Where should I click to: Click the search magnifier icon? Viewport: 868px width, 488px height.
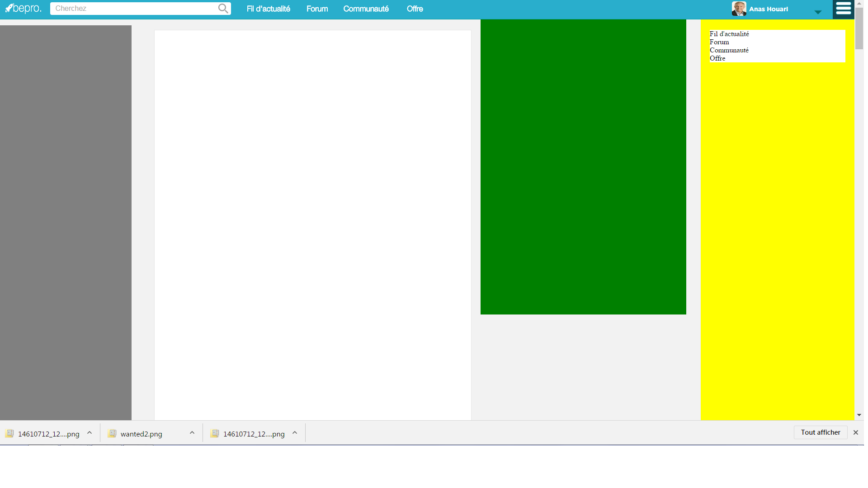(x=222, y=8)
